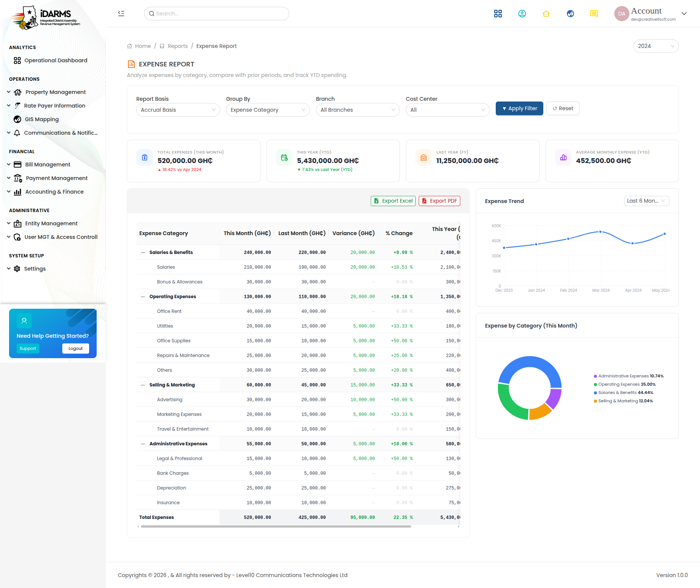
Task: Click the Reports breadcrumb link
Action: 178,46
